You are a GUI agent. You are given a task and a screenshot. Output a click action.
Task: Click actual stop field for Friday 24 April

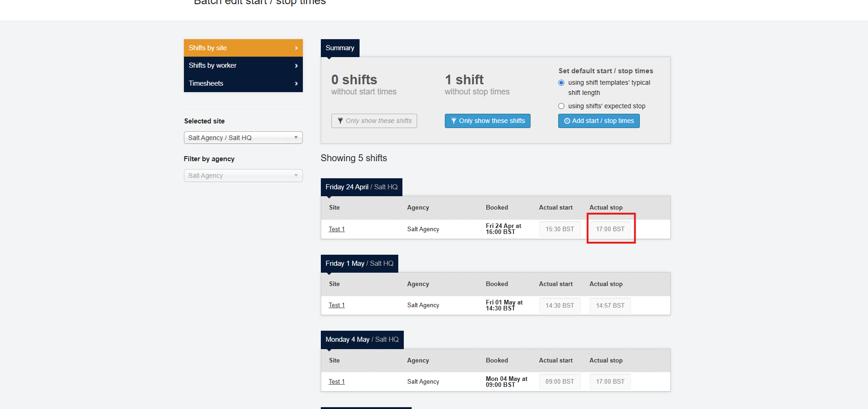(610, 229)
